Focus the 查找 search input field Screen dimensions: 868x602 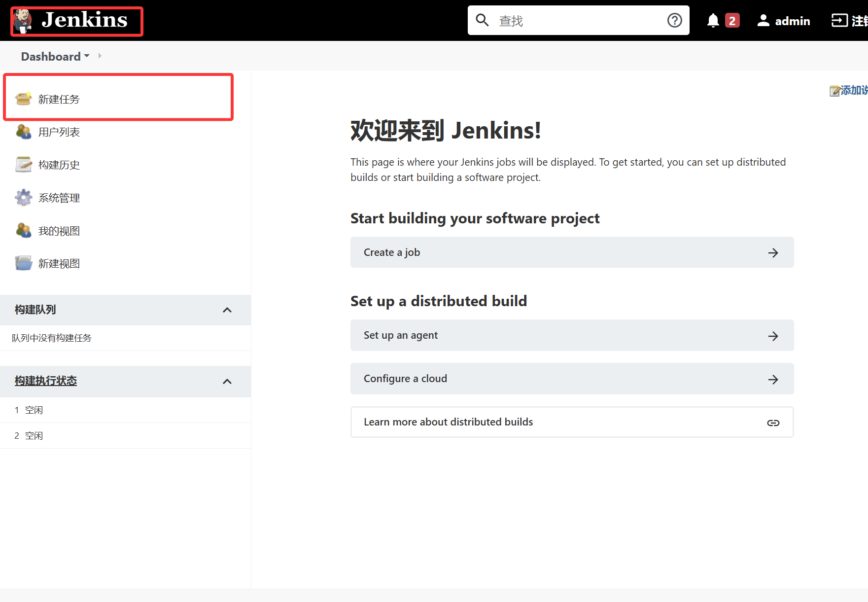tap(579, 20)
